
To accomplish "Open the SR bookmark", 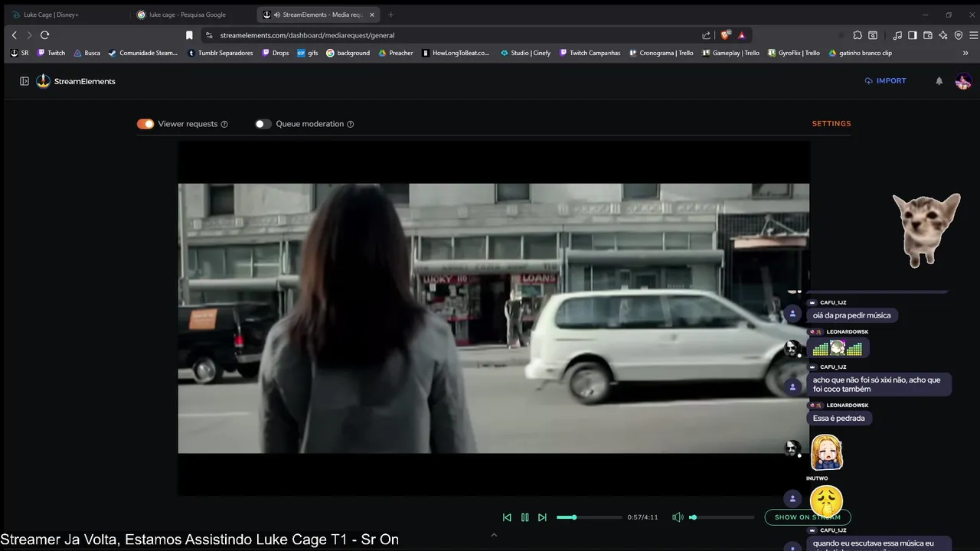I will click(x=20, y=53).
